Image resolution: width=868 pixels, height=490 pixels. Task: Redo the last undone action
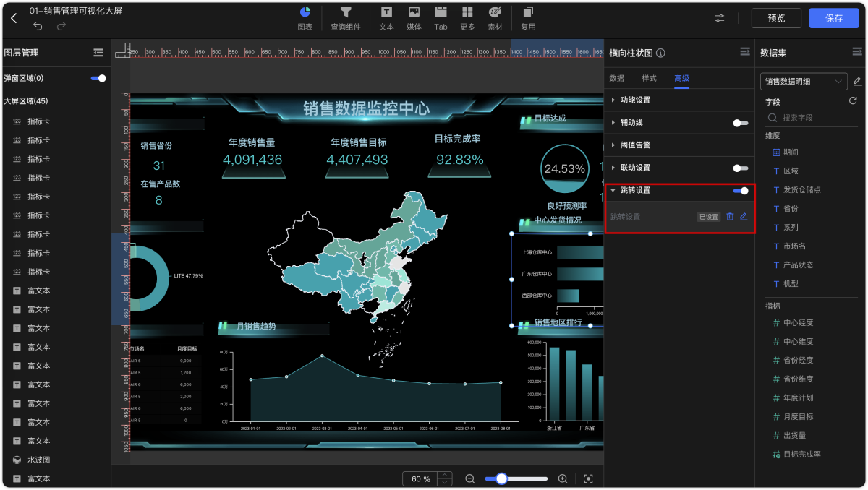point(61,26)
